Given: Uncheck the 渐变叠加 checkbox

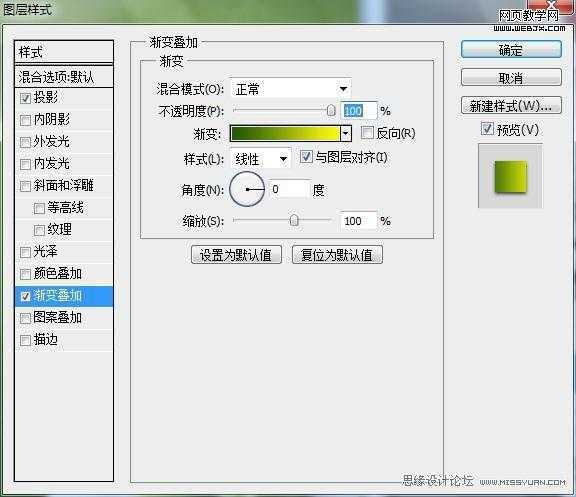Looking at the screenshot, I should [x=25, y=296].
